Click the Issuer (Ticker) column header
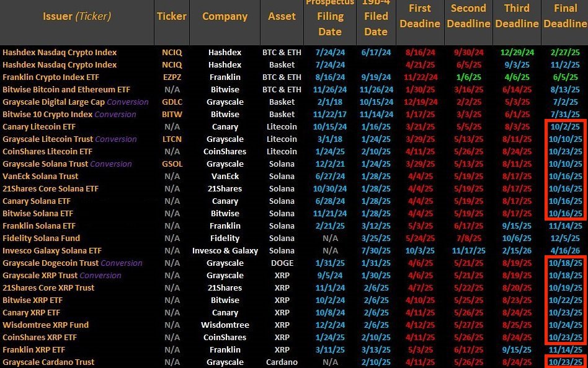The height and width of the screenshot is (368, 588). click(76, 17)
